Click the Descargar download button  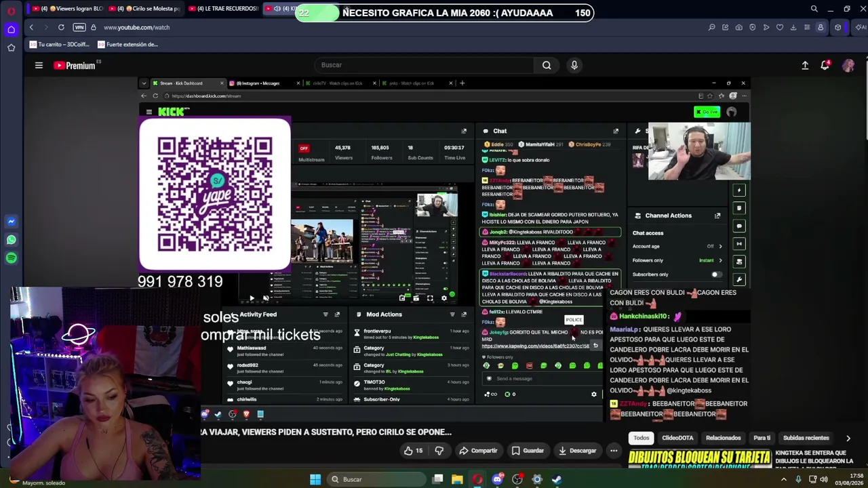pos(577,451)
